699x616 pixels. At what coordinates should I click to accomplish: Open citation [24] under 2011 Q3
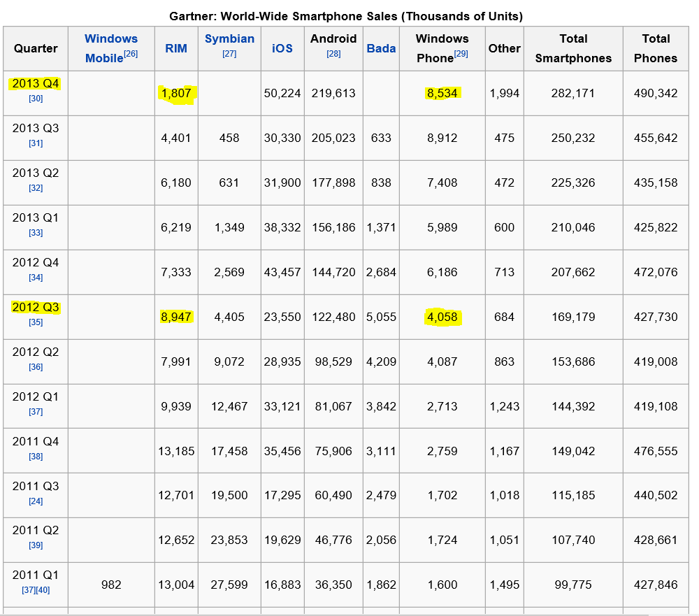[36, 501]
